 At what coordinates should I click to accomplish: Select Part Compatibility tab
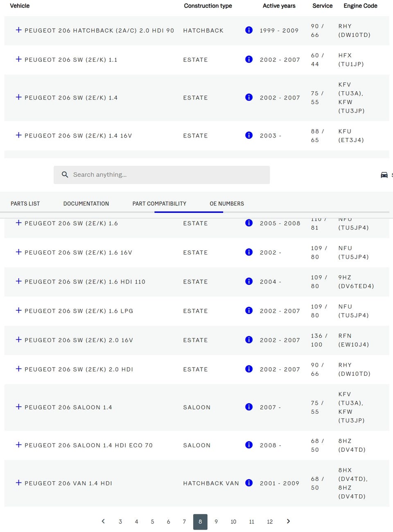coord(159,203)
